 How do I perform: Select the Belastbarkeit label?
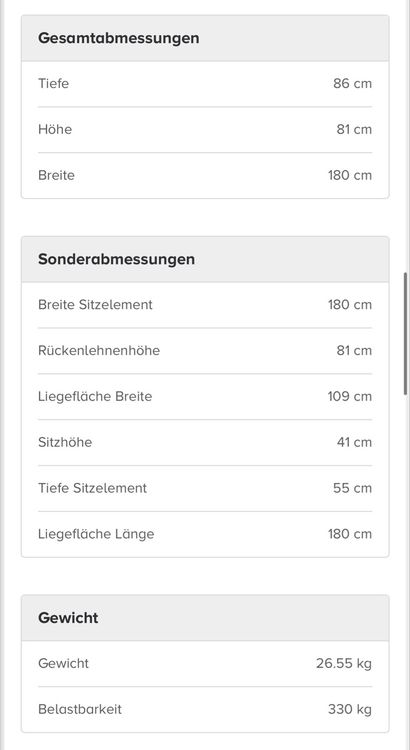[x=80, y=709]
